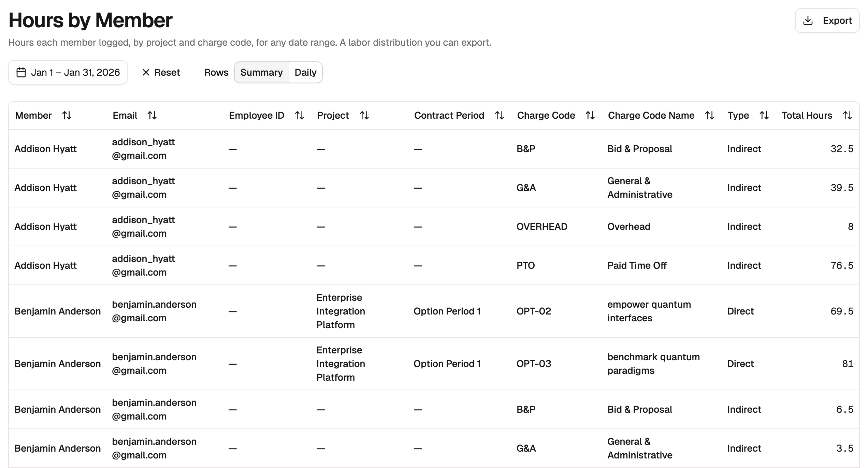This screenshot has height=468, width=868.
Task: Click addison_hyatt email in the PTO row
Action: pos(143,265)
